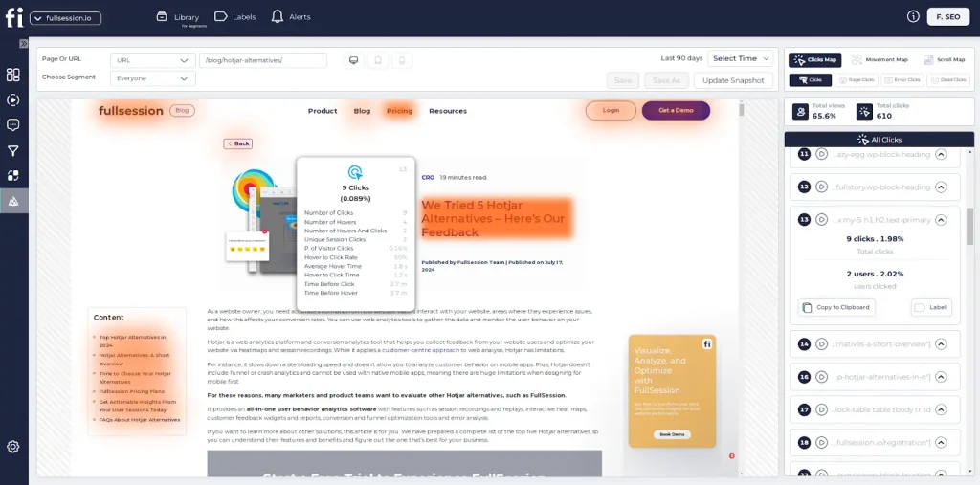Image resolution: width=980 pixels, height=485 pixels.
Task: Expand click item 14 details
Action: point(941,343)
